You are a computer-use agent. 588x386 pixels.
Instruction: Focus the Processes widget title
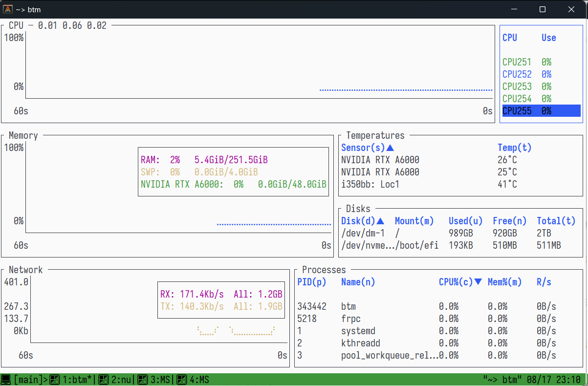pyautogui.click(x=324, y=270)
